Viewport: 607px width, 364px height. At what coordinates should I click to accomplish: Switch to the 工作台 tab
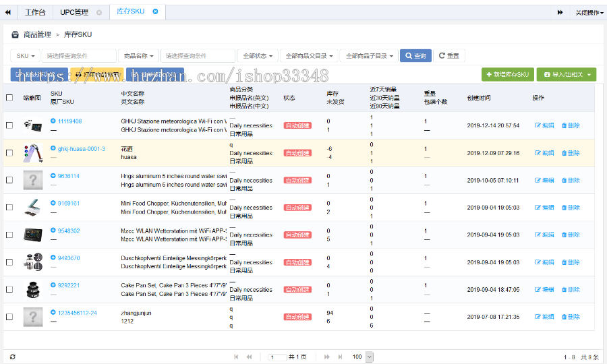pyautogui.click(x=35, y=12)
